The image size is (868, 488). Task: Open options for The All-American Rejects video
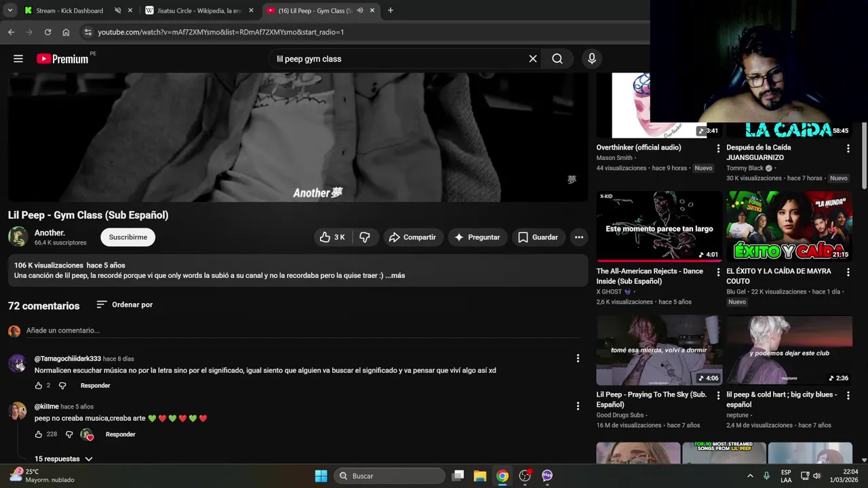[x=718, y=272]
